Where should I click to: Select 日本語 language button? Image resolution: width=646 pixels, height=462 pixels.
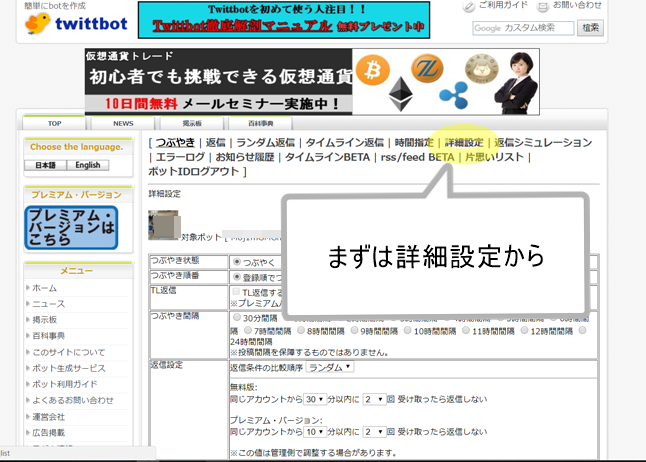tap(45, 165)
